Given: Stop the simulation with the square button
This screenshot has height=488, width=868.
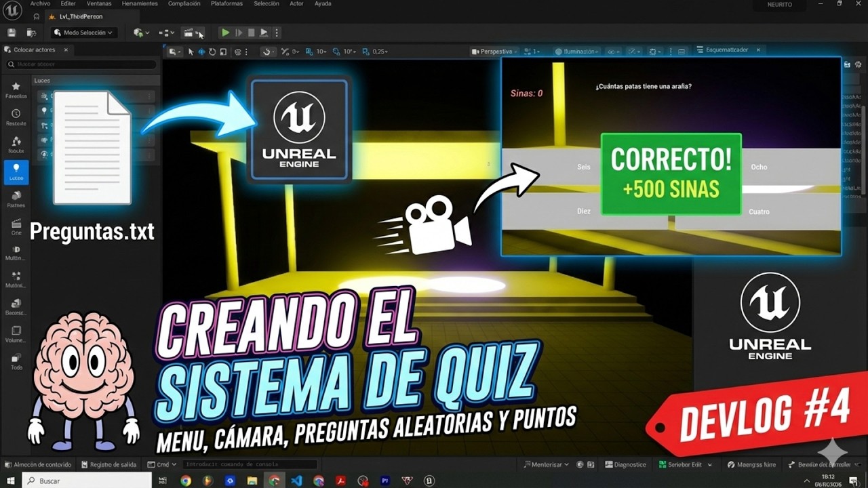Looking at the screenshot, I should 251,33.
